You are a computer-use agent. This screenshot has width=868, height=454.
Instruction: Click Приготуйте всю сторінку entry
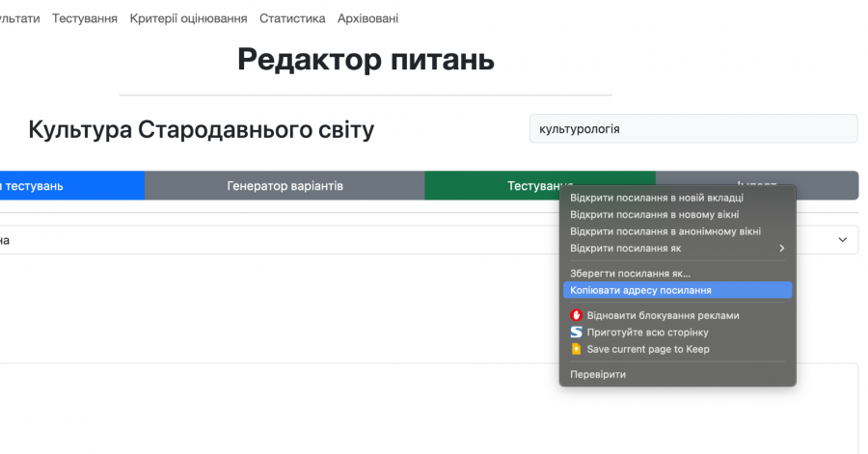(x=678, y=333)
